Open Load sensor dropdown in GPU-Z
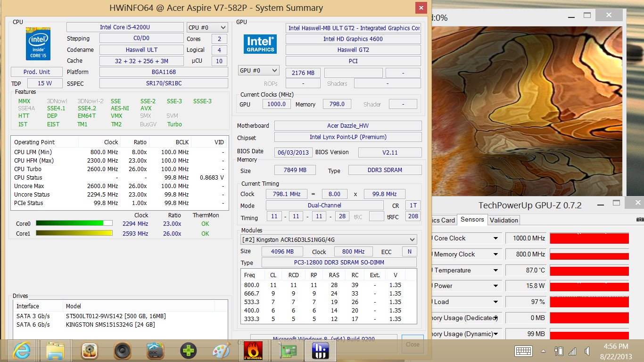644x362 pixels. [x=495, y=302]
